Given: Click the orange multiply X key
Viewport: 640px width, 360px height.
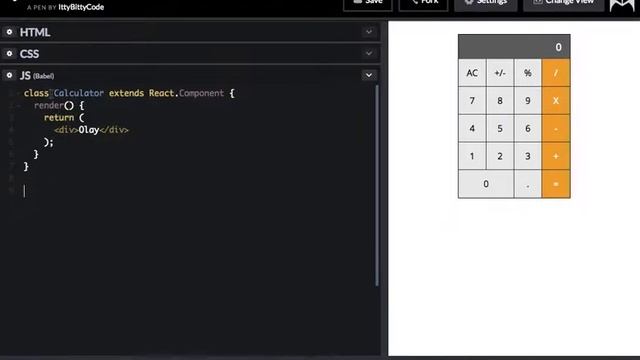Looking at the screenshot, I should click(556, 101).
